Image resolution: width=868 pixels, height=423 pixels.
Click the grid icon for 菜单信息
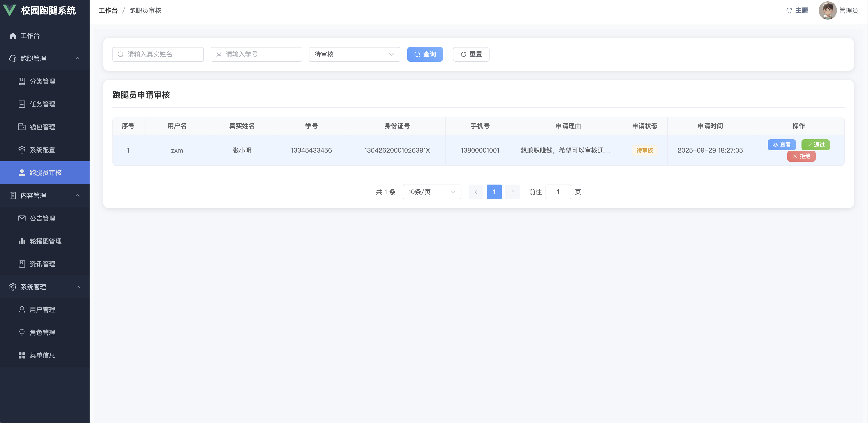click(x=22, y=355)
